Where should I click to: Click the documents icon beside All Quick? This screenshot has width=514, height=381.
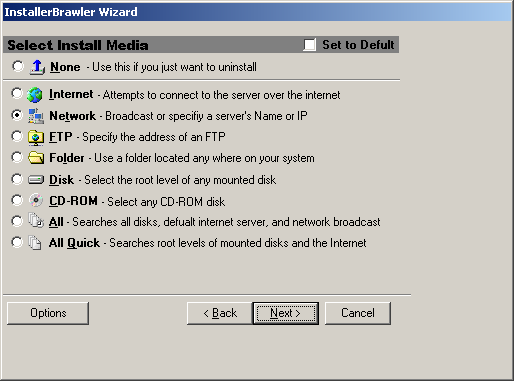click(35, 242)
